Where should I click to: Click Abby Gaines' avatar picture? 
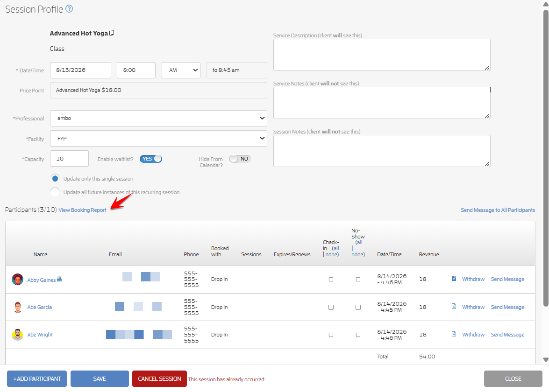coord(17,280)
